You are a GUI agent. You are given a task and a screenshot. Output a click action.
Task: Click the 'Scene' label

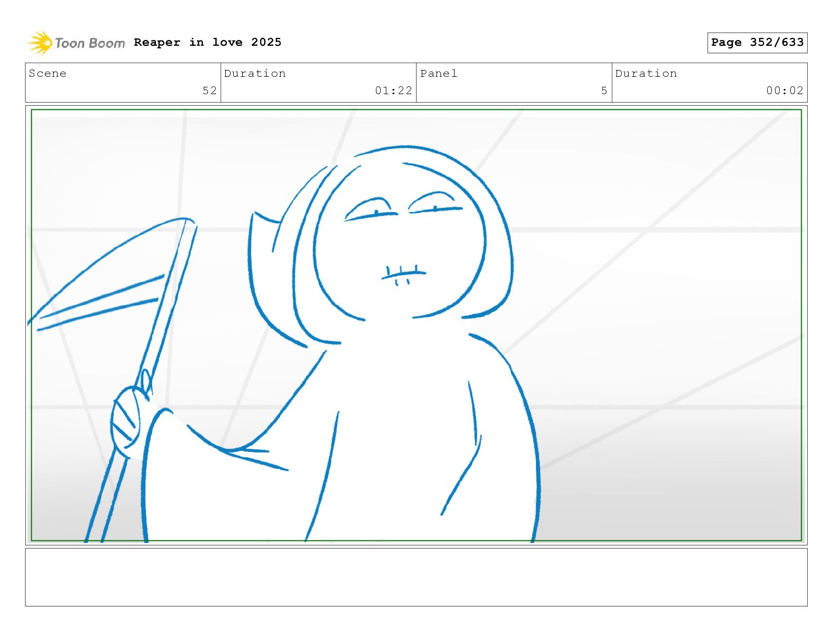point(47,74)
